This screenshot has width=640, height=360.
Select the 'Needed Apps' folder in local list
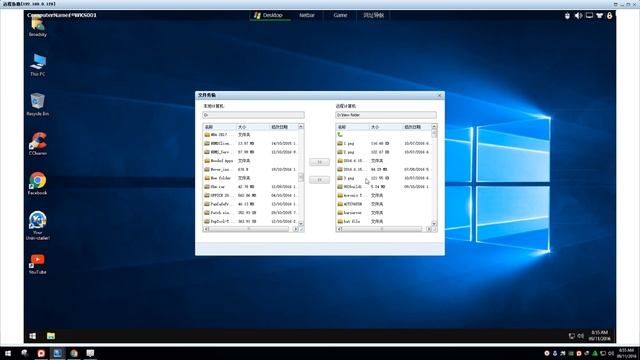tap(251, 161)
